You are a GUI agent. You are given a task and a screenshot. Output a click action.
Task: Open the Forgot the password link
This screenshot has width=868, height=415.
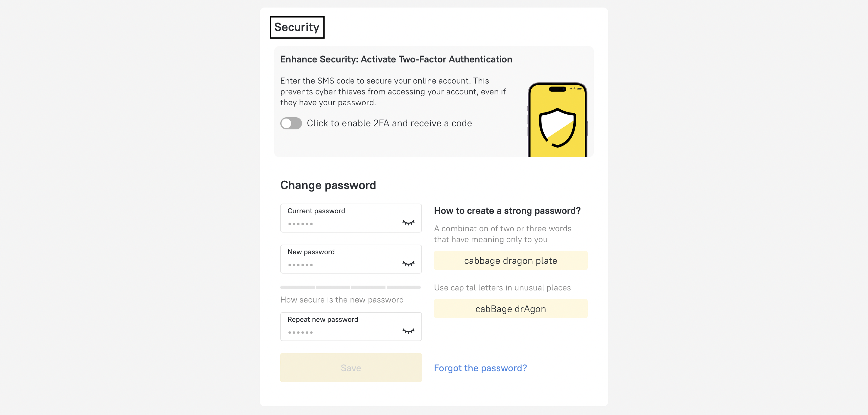coord(480,368)
